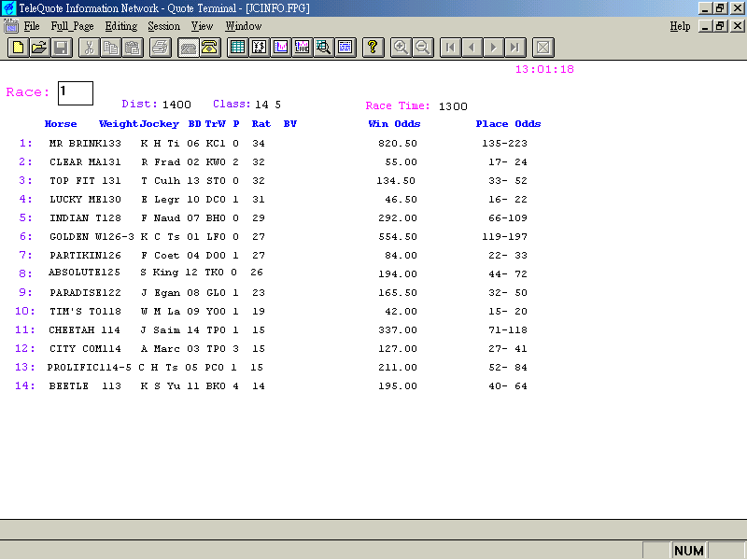Image resolution: width=747 pixels, height=560 pixels.
Task: Click horse name LUCKY ME130
Action: [85, 199]
